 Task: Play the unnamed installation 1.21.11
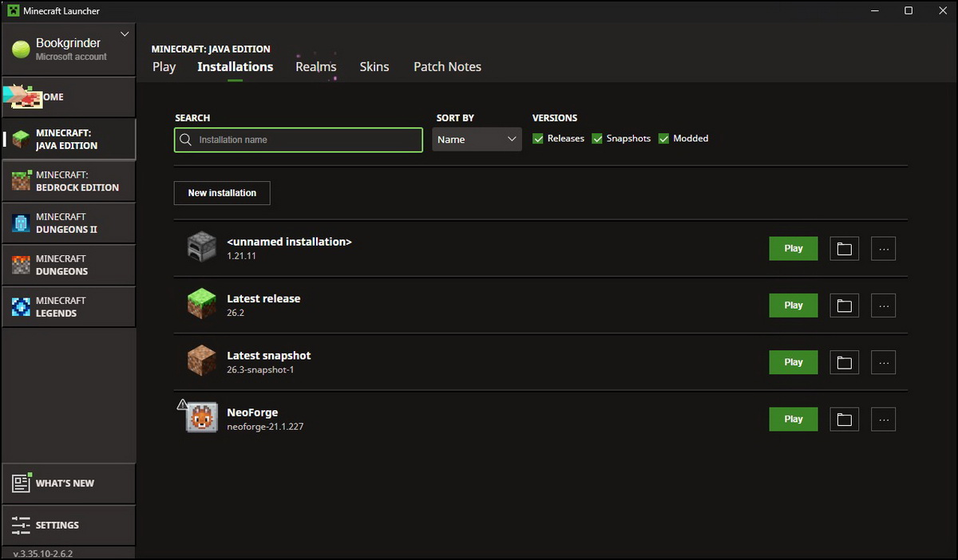(x=794, y=249)
